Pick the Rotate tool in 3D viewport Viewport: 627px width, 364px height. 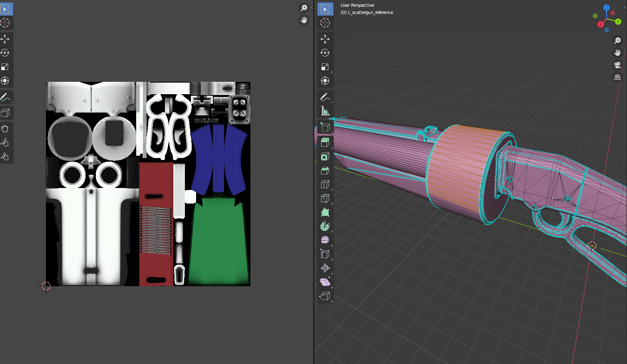[325, 53]
